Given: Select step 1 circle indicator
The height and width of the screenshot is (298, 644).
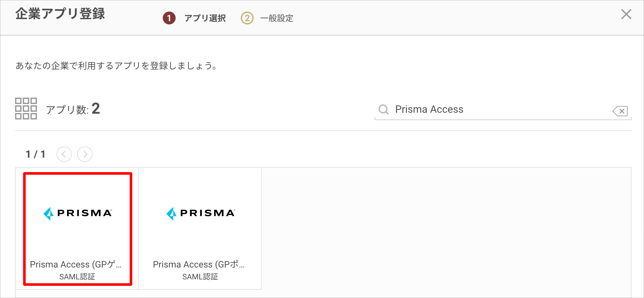Looking at the screenshot, I should coord(169,18).
